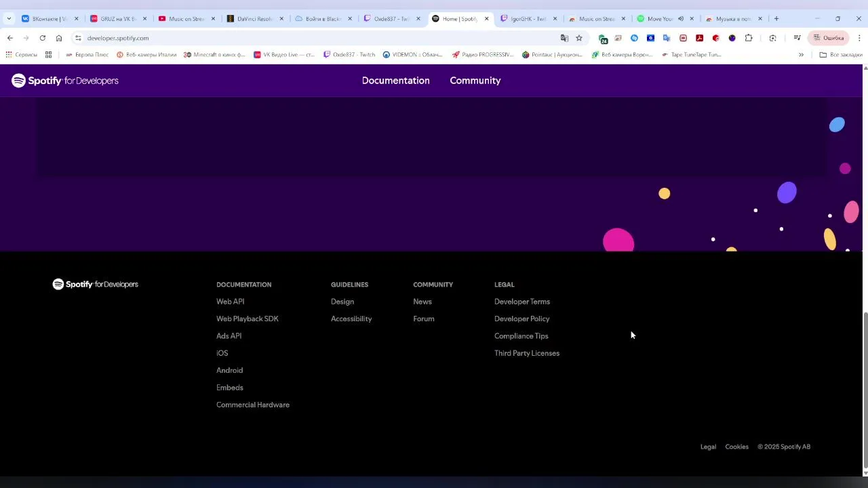This screenshot has width=868, height=488.
Task: Open the Minecraft bookmark
Action: click(214, 54)
